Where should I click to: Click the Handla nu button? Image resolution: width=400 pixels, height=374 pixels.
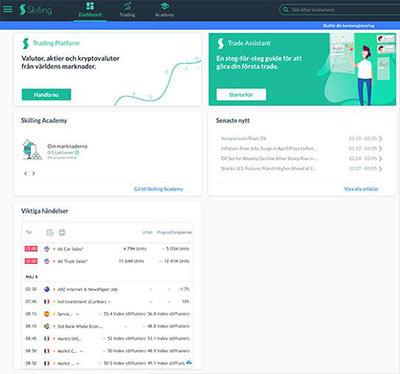(x=46, y=95)
